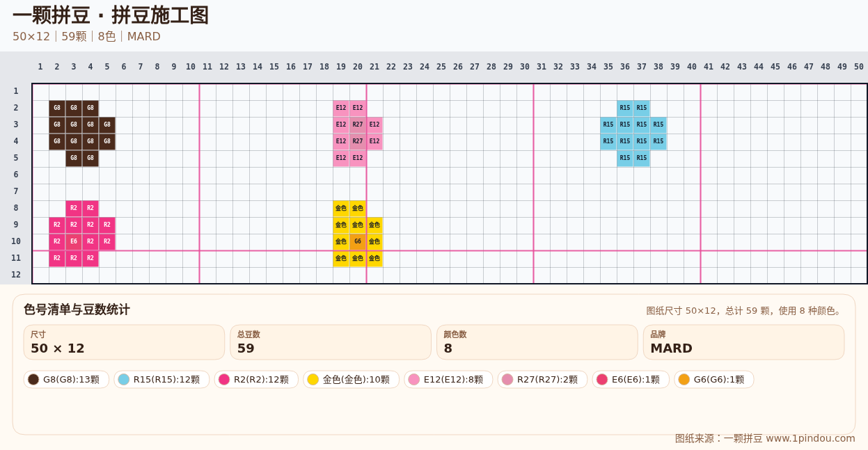The image size is (868, 450).
Task: Click the 一颗拼豆 · 拼豆施工图 title
Action: 111,15
